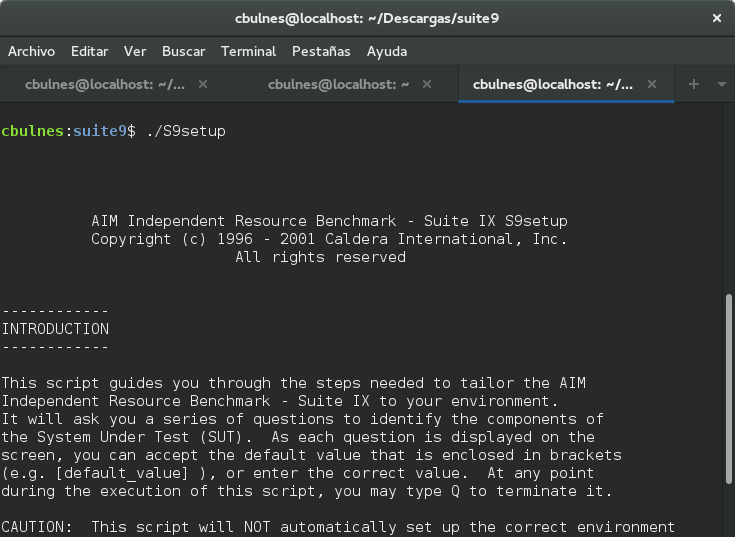Expand the tab list dropdown arrow
Viewport: 735px width, 537px height.
point(722,84)
